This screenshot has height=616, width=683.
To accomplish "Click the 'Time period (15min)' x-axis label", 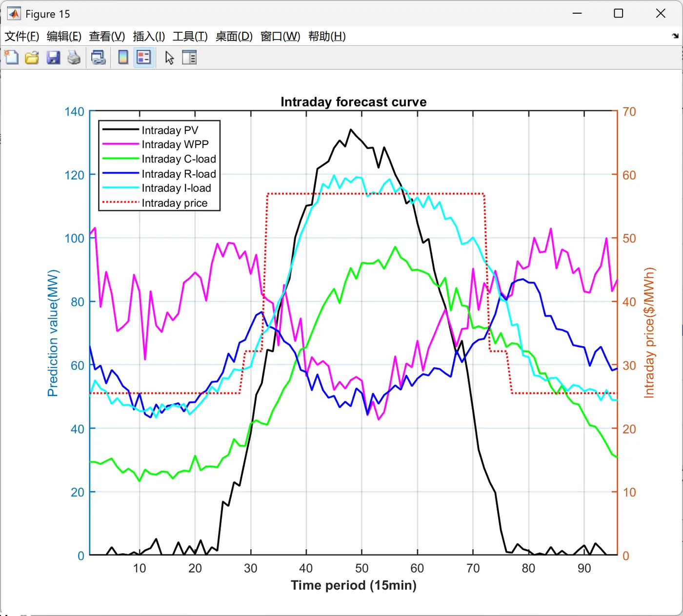I will tap(354, 585).
